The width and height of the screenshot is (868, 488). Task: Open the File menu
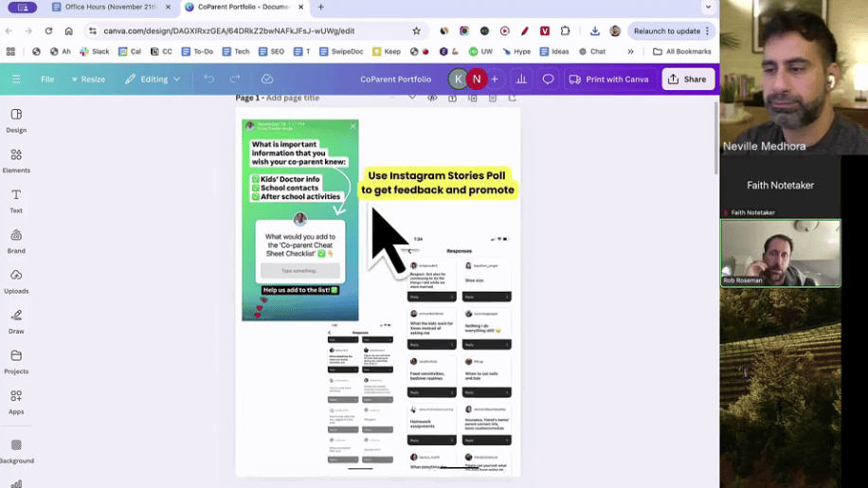[47, 79]
